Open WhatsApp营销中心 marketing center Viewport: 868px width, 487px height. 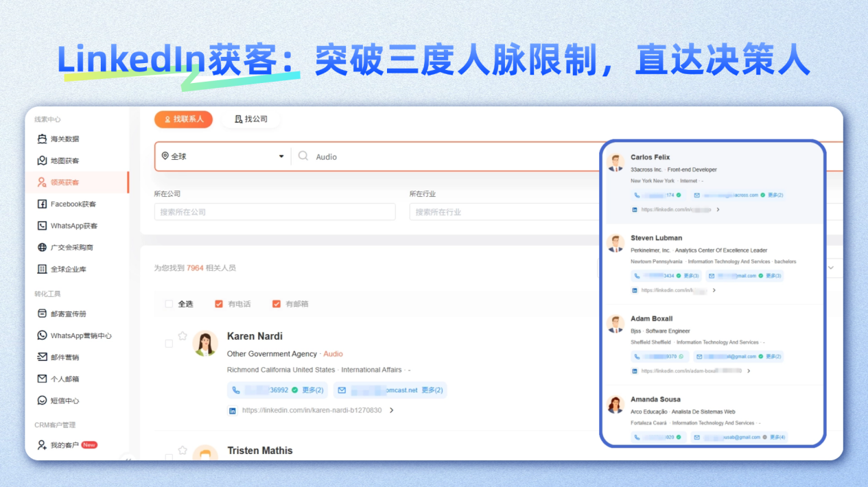pyautogui.click(x=74, y=336)
